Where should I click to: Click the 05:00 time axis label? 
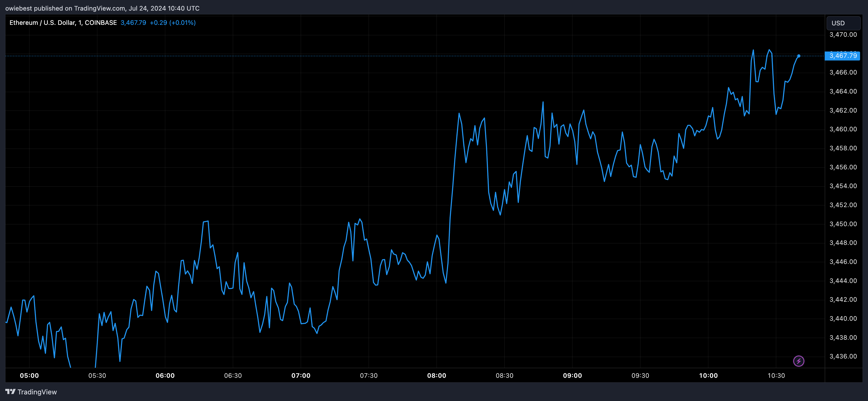click(x=29, y=375)
